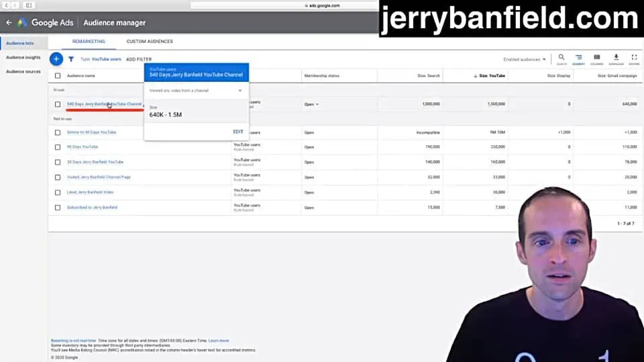
Task: Click the Audience name column header
Action: pos(81,76)
